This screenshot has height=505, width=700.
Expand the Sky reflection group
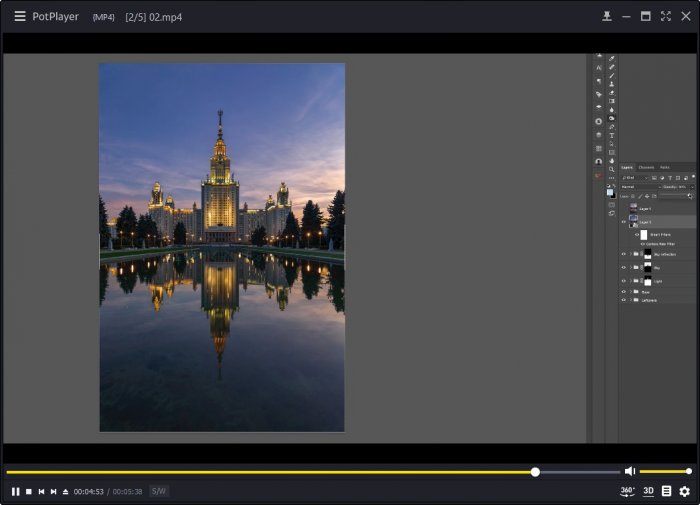coord(631,254)
